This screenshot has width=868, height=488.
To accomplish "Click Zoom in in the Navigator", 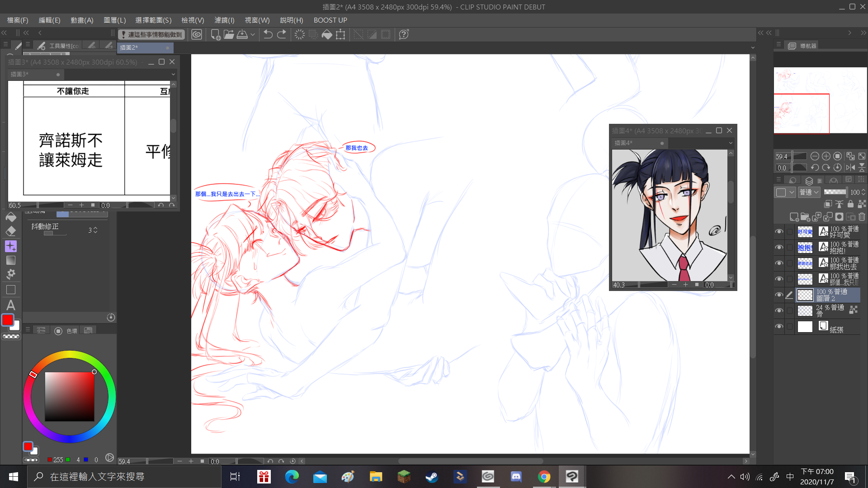I will 826,156.
